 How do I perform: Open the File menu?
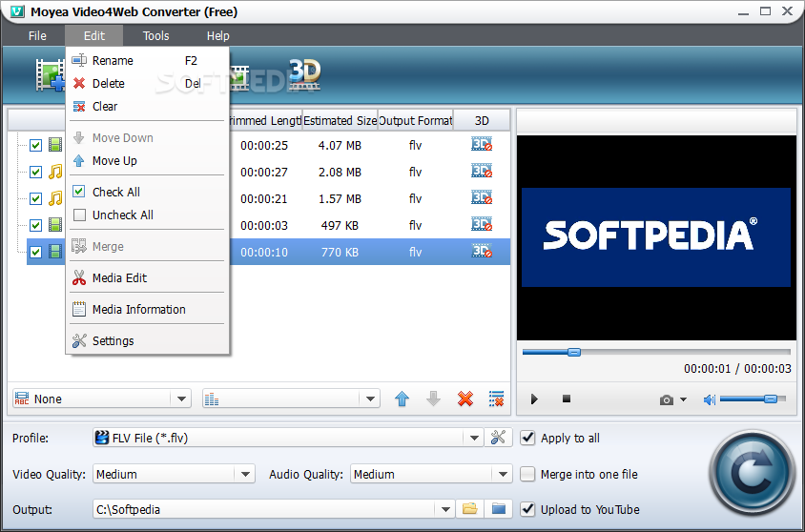[x=37, y=36]
